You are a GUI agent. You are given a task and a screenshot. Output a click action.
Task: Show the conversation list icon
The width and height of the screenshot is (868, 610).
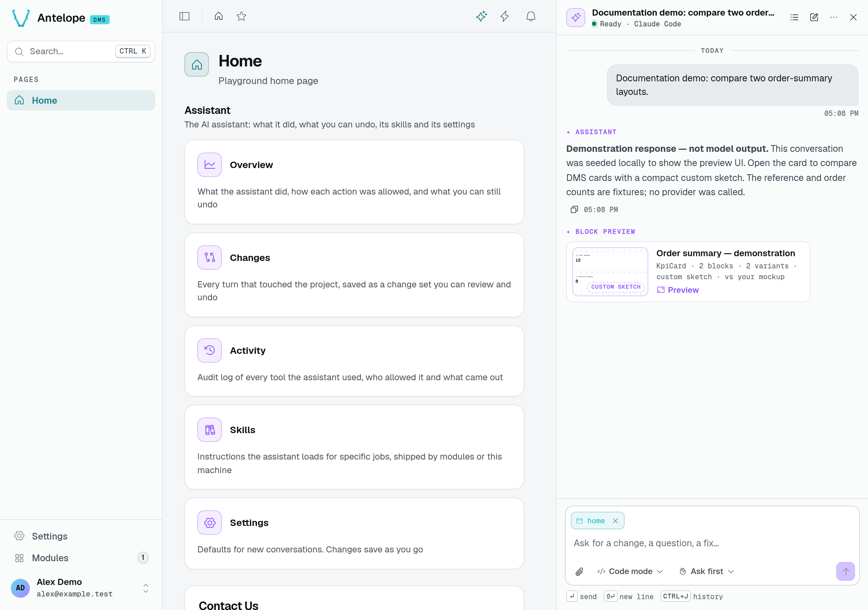[x=794, y=17]
